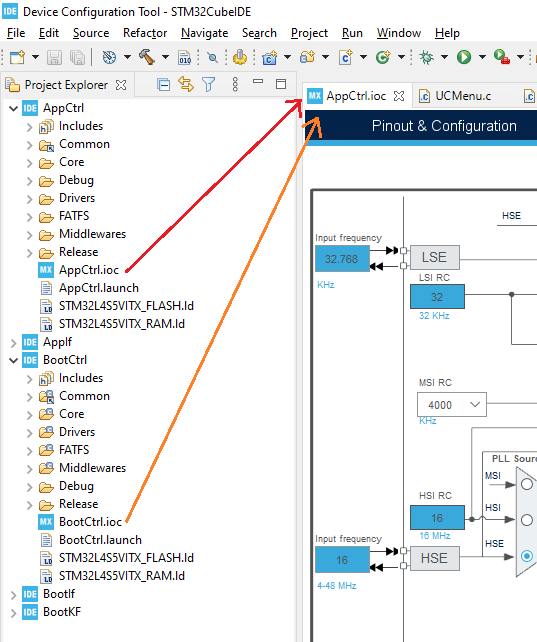The width and height of the screenshot is (537, 642).
Task: Open the New wizard dropdown arrow
Action: 36,57
